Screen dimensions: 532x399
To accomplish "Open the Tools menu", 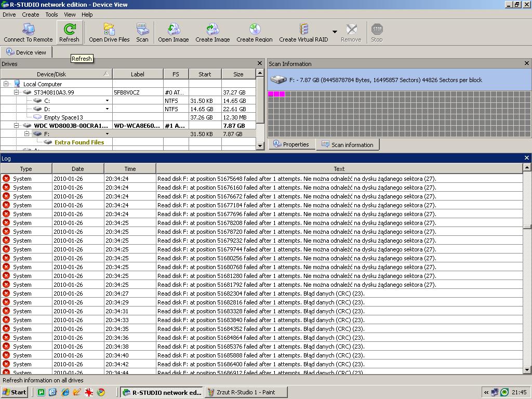I will tap(51, 15).
